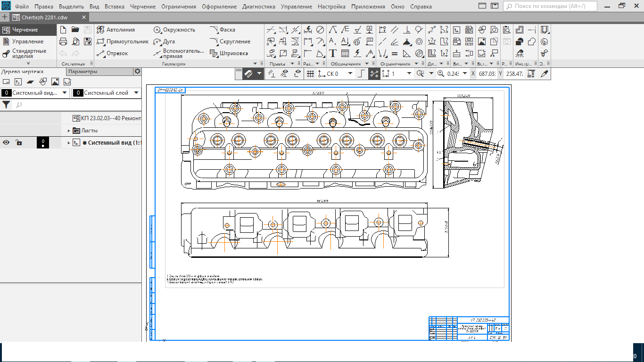644x362 pixels.
Task: Select the Прямоугольник tool
Action: pyautogui.click(x=123, y=41)
